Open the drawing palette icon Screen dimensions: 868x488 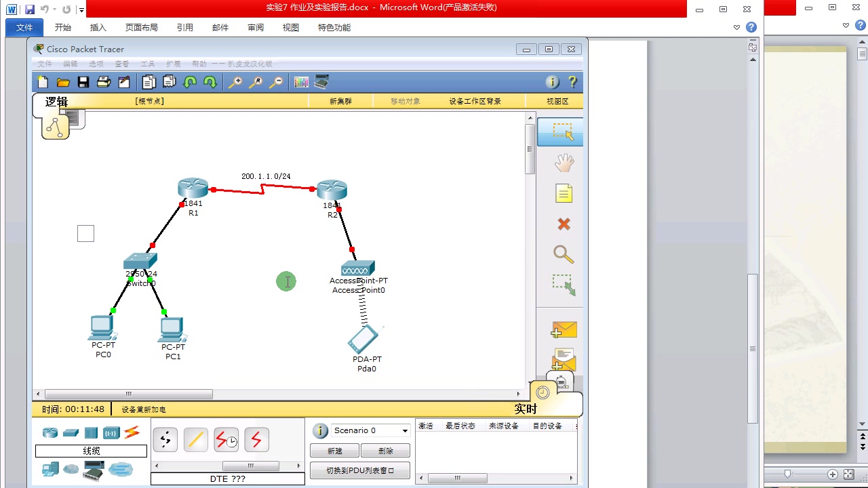click(301, 82)
